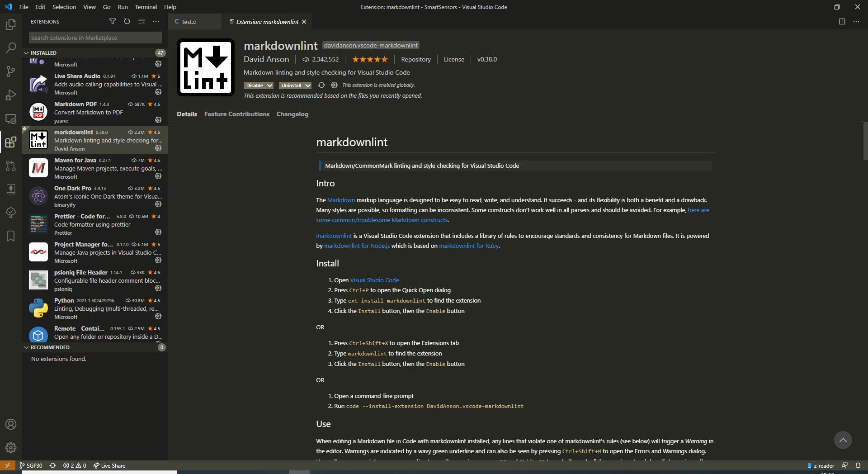The height and width of the screenshot is (474, 868).
Task: Open manage gear for Live Share Audio
Action: pyautogui.click(x=158, y=92)
